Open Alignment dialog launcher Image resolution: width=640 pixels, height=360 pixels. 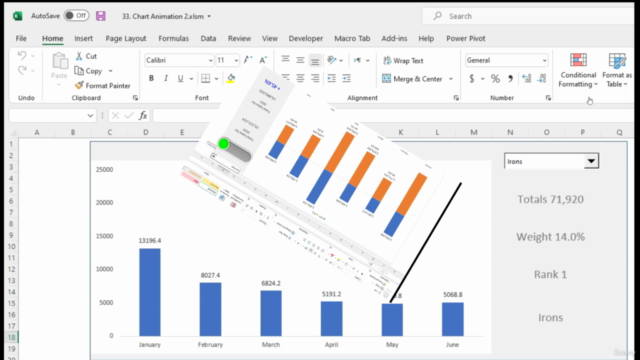pos(456,98)
